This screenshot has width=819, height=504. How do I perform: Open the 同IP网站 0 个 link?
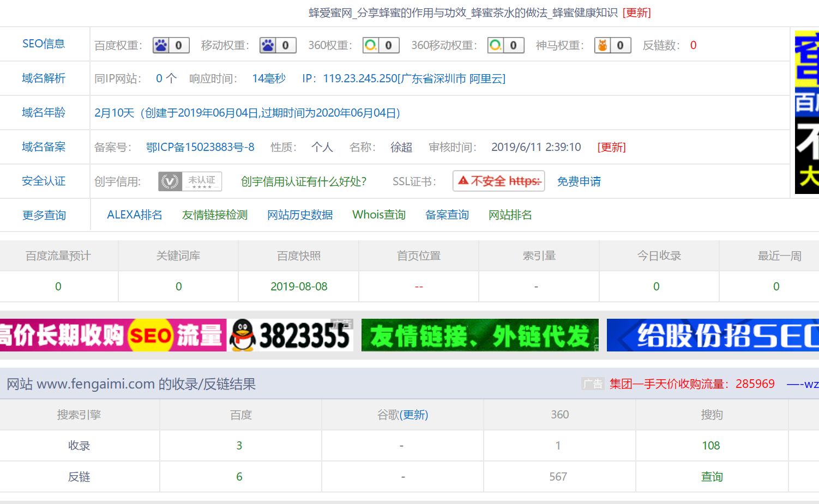[x=166, y=78]
